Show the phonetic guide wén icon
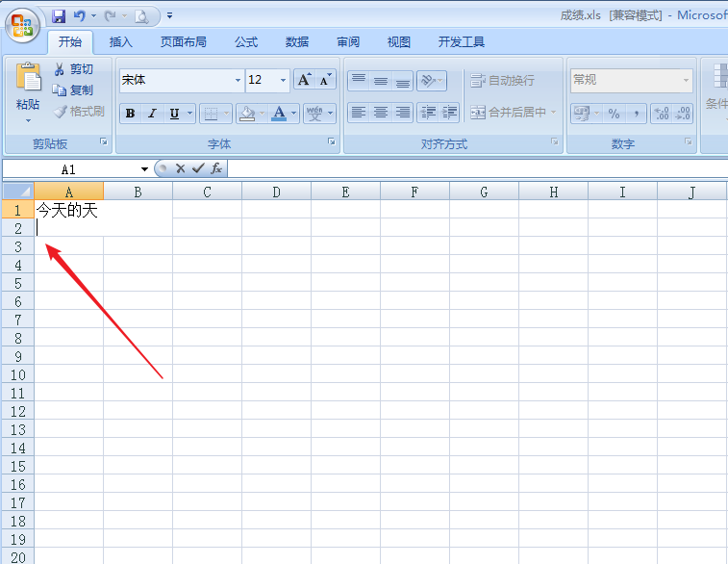Screen dimensions: 728x564 pos(314,114)
